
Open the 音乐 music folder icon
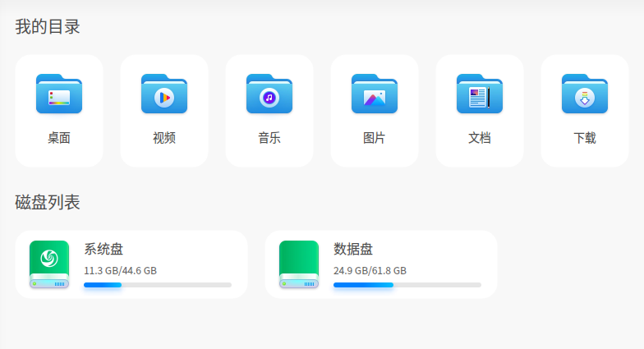[269, 94]
